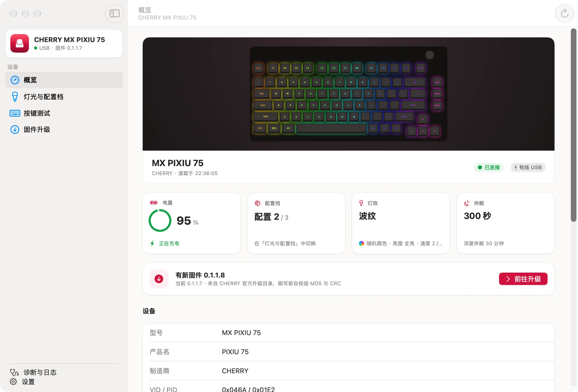Open 设置 at the sidebar bottom

click(x=22, y=382)
